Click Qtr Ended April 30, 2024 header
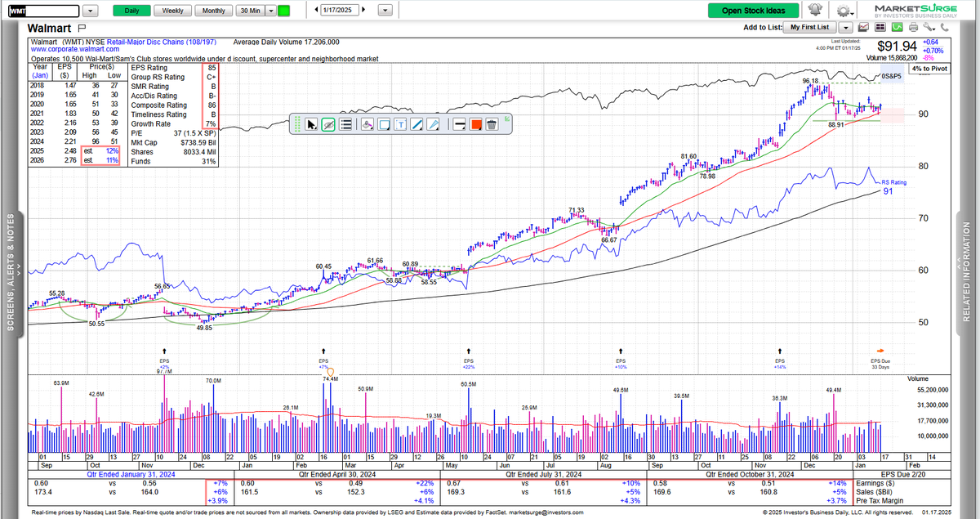Image resolution: width=980 pixels, height=519 pixels. [336, 474]
